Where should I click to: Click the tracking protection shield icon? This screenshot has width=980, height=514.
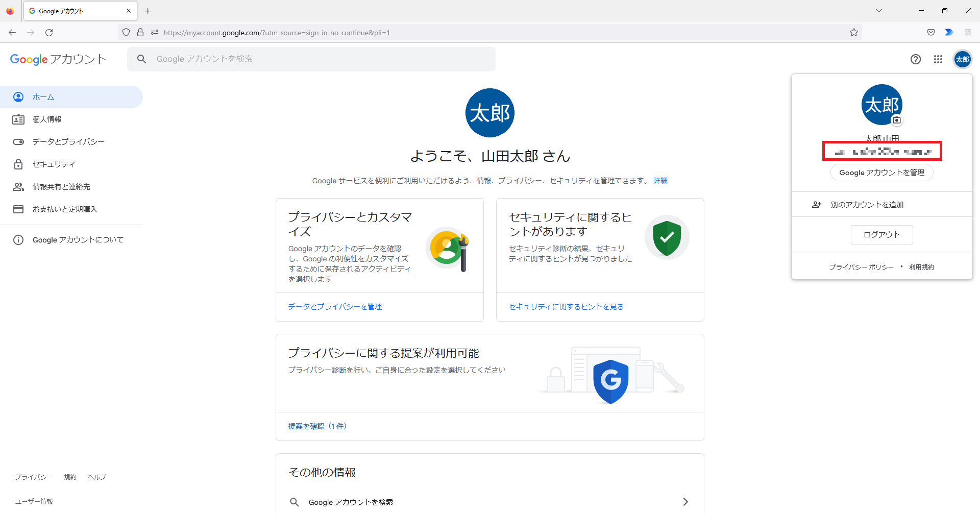[126, 33]
